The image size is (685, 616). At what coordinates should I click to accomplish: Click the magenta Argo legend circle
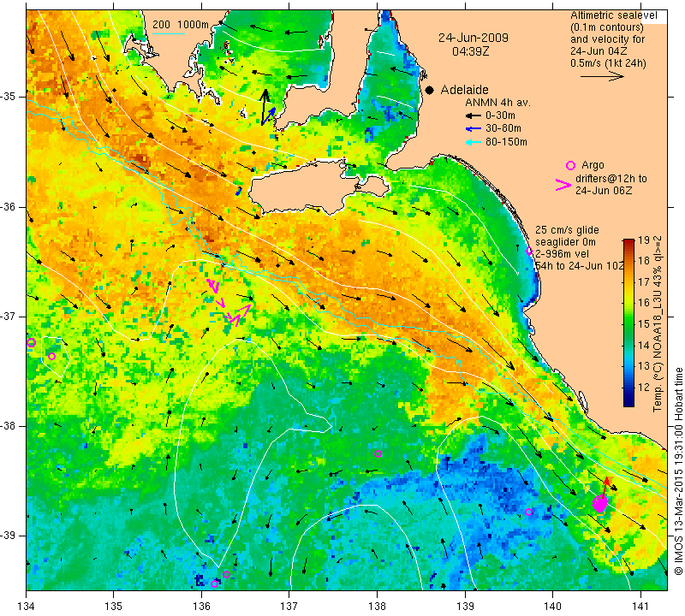(x=570, y=165)
